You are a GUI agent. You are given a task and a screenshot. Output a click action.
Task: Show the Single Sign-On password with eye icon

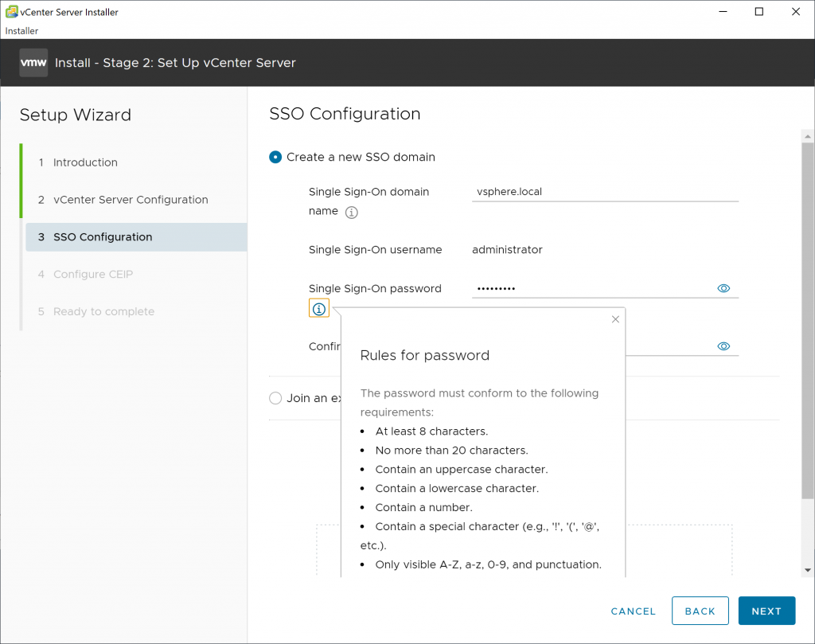723,288
